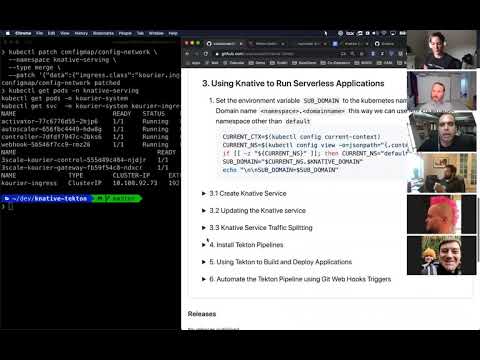The height and width of the screenshot is (360, 480).
Task: Click the browser back arrow
Action: pyautogui.click(x=187, y=53)
